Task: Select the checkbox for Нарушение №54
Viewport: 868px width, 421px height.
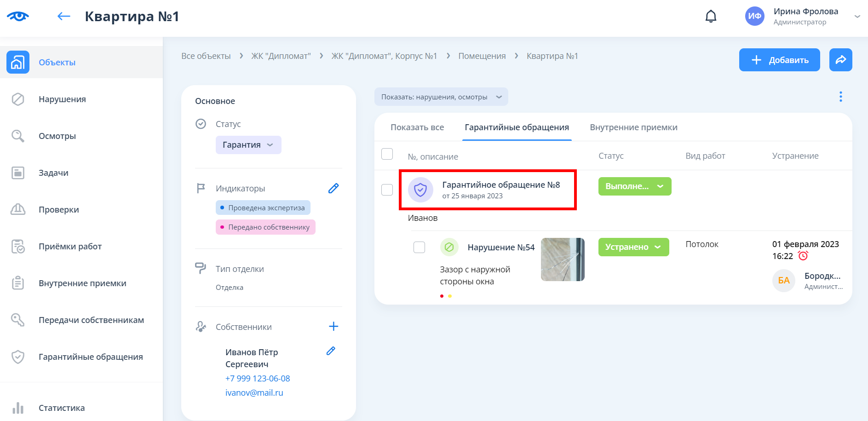Action: pos(419,248)
